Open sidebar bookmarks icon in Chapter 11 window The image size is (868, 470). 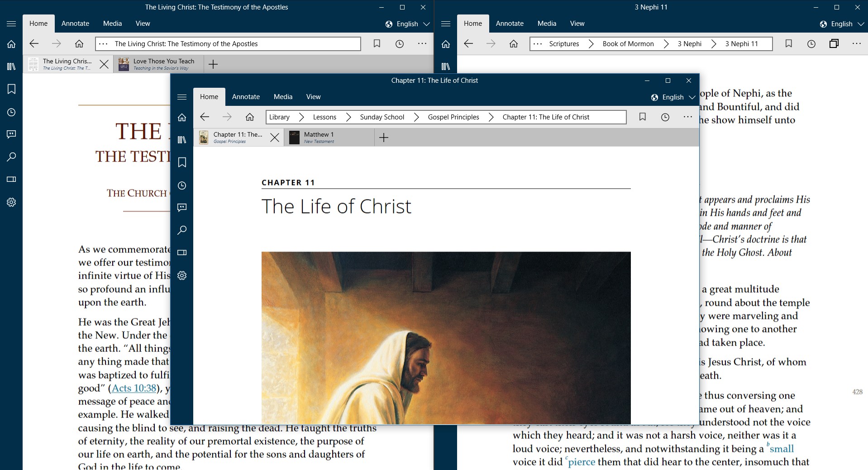[x=182, y=162]
